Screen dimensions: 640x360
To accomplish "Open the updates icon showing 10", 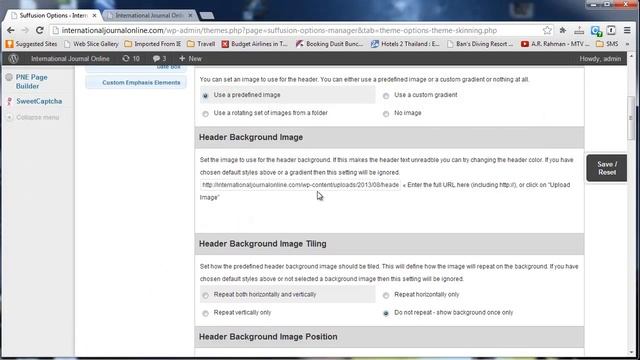I will tap(131, 59).
